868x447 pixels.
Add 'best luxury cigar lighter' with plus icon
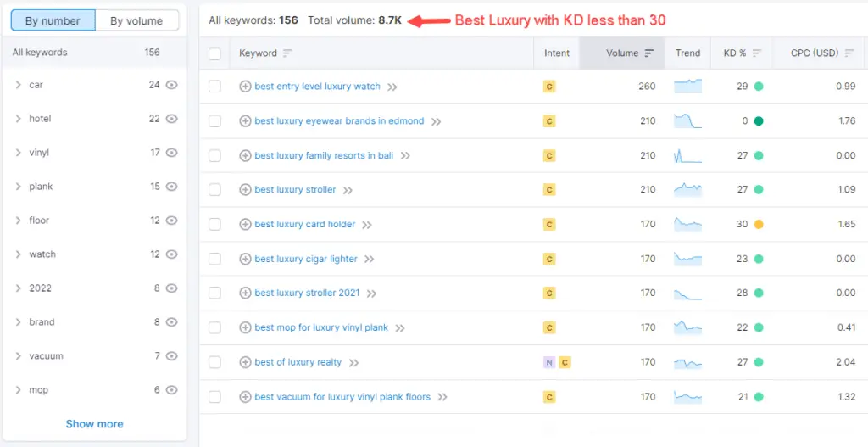[245, 259]
